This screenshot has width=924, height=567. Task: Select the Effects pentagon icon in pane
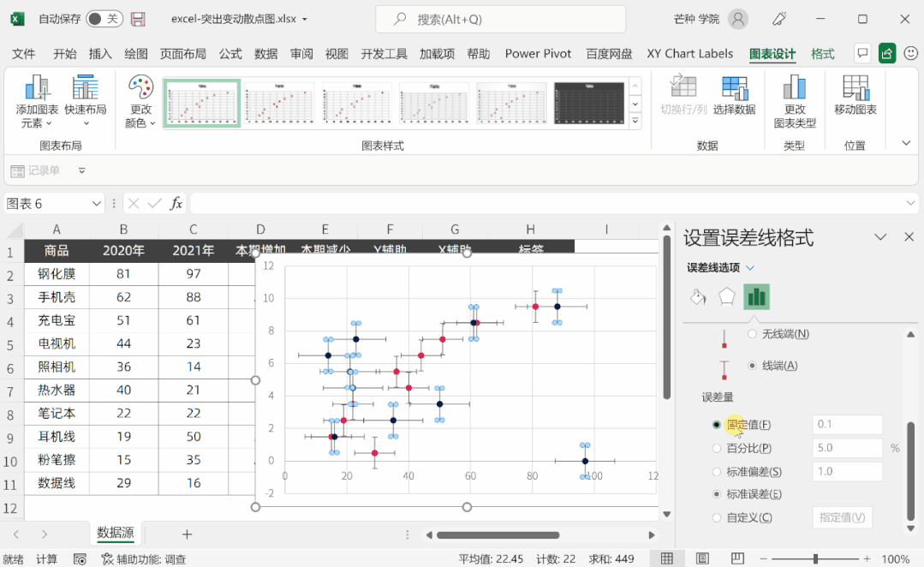coord(727,297)
